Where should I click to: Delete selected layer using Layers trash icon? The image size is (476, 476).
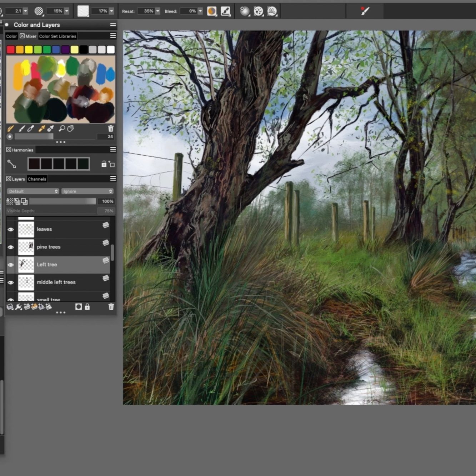pyautogui.click(x=111, y=307)
